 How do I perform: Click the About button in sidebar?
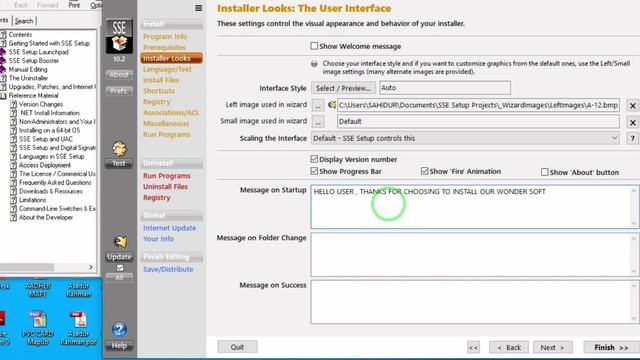119,75
